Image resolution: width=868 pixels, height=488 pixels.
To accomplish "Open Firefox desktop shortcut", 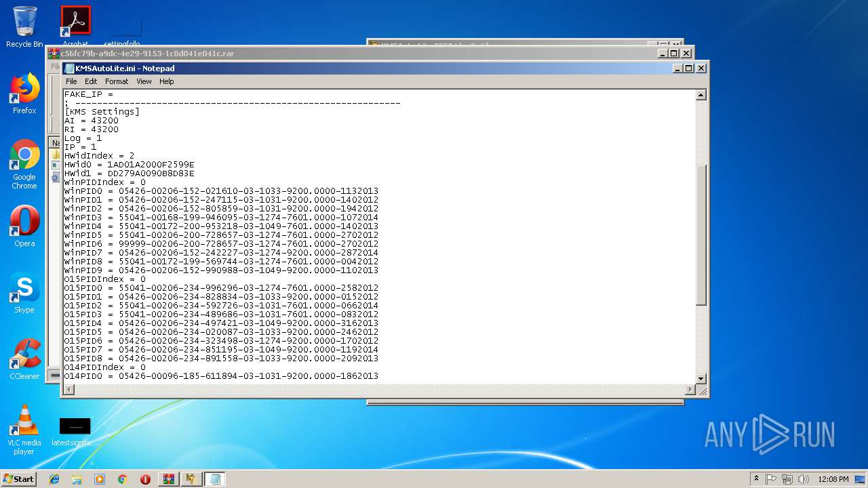I will tap(24, 94).
